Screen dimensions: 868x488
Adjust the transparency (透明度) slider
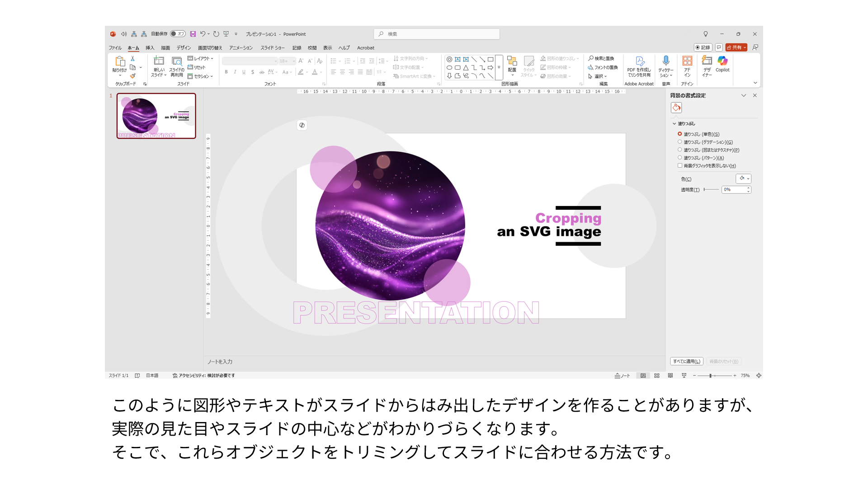pos(711,190)
